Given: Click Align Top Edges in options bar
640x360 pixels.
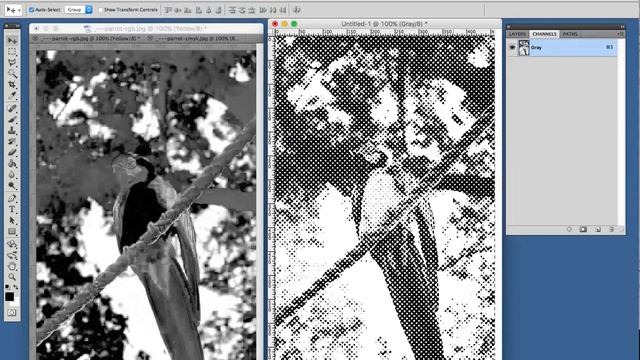Looking at the screenshot, I should click(x=168, y=10).
